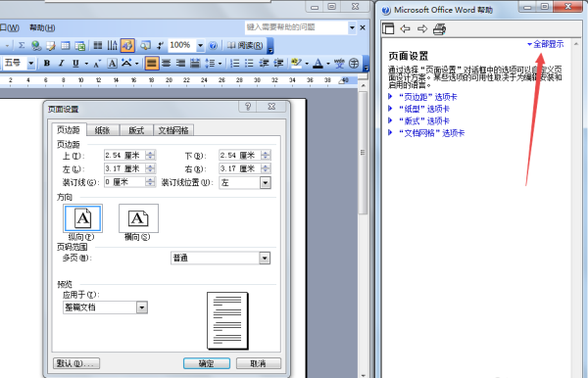The image size is (588, 378).
Task: Click the align right icon
Action: coord(180,64)
